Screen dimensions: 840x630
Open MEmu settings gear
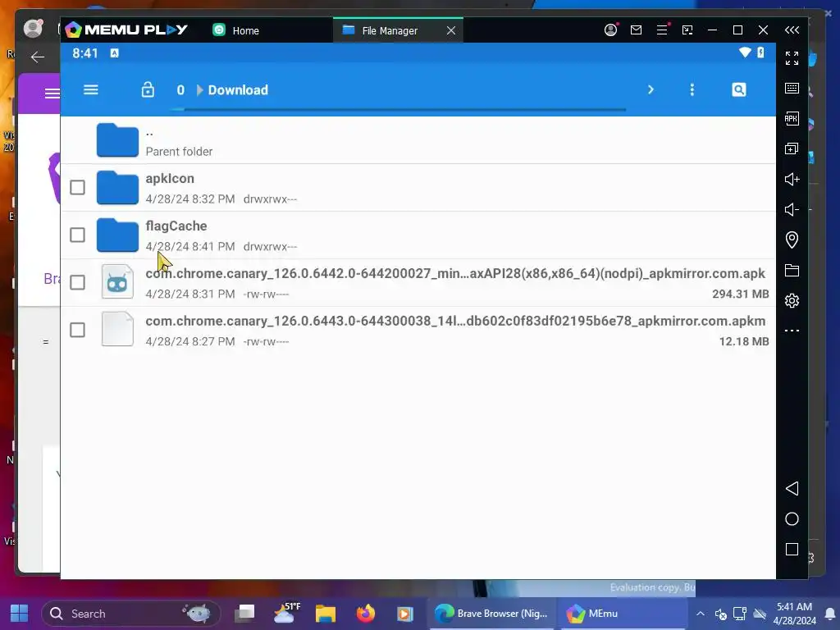[x=792, y=300]
